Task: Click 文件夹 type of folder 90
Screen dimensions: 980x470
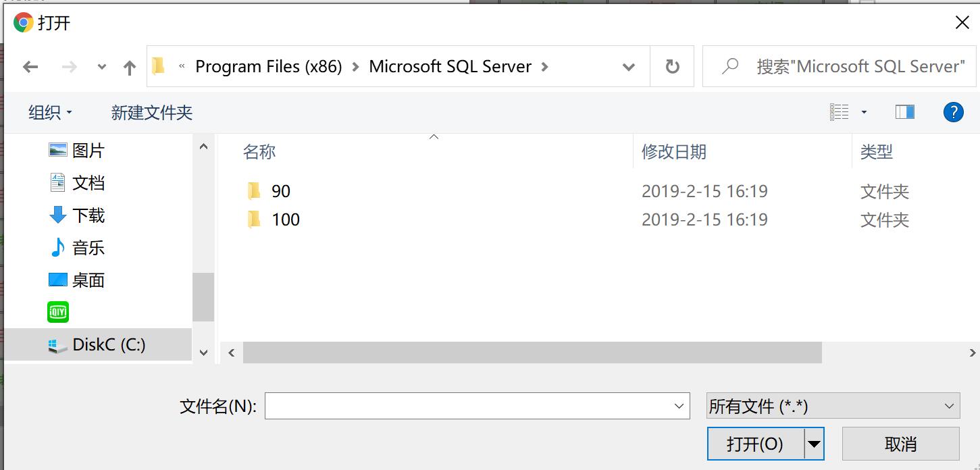Action: tap(885, 191)
